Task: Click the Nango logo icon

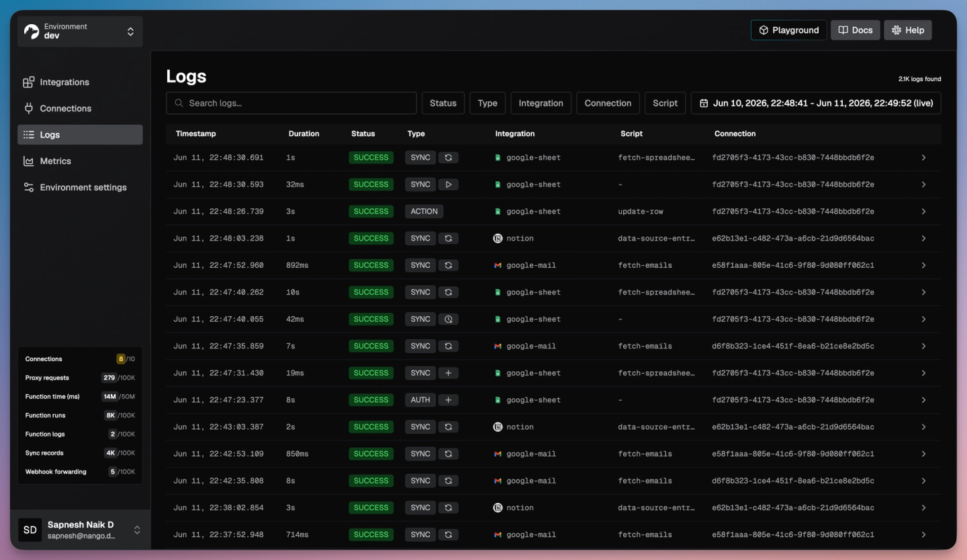Action: [32, 32]
